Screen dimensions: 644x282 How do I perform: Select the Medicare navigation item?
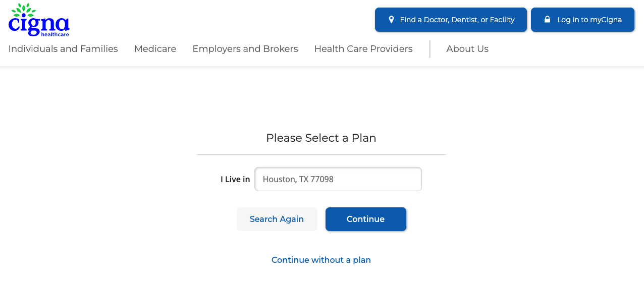[x=155, y=49]
